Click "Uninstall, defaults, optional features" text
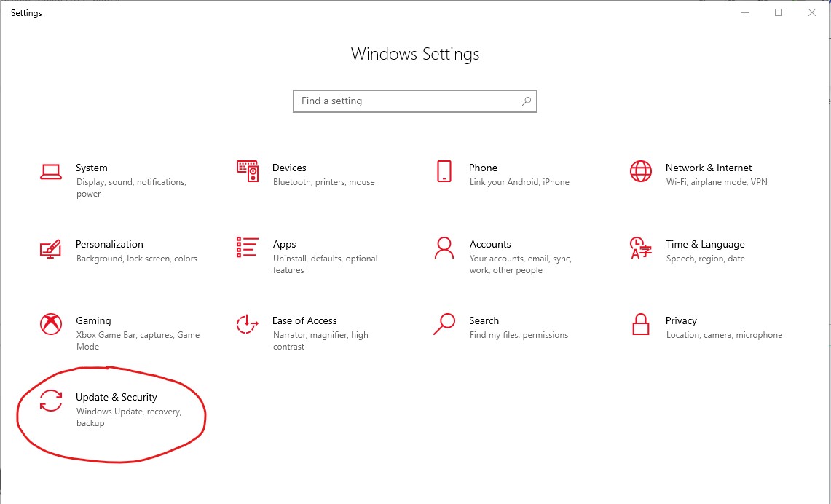Image resolution: width=831 pixels, height=504 pixels. coord(326,264)
